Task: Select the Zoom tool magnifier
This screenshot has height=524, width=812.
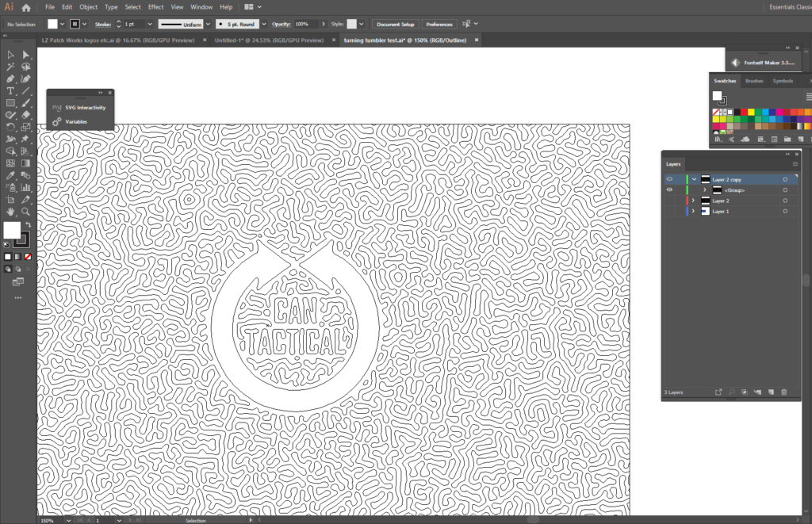Action: [25, 212]
